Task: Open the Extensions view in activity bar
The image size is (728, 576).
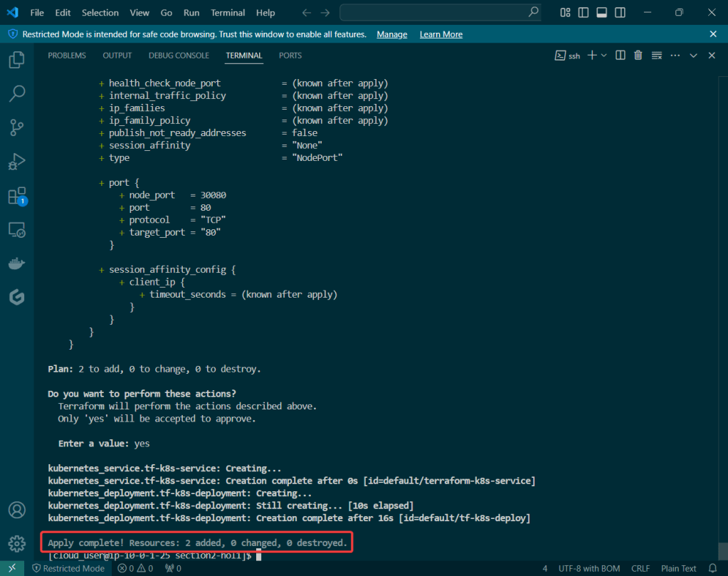Action: click(x=16, y=196)
